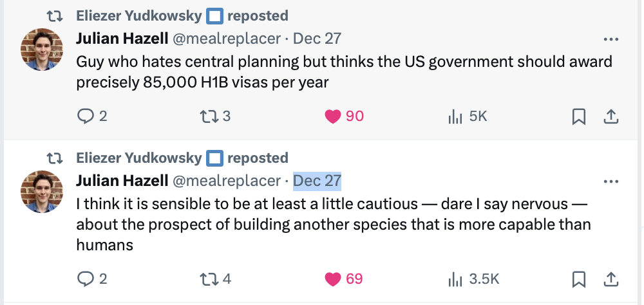Click the @mealreplacer handle on the second tweet

[226, 181]
